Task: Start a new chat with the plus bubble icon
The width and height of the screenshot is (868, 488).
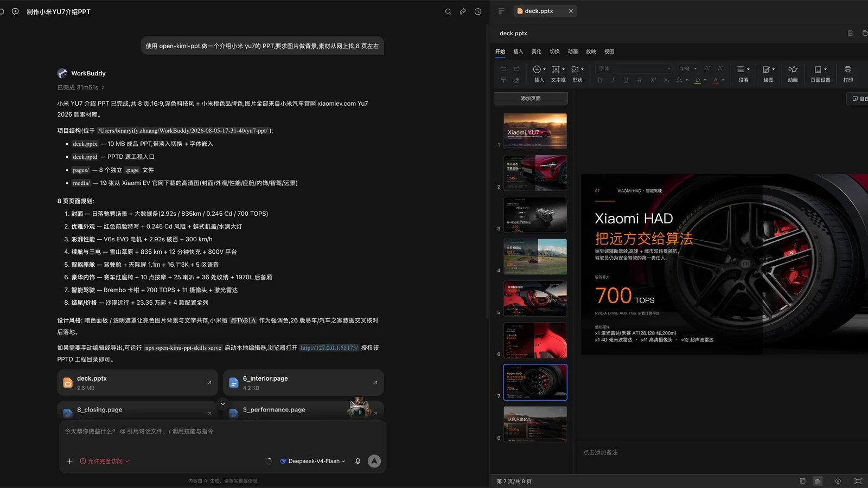Action: (15, 11)
